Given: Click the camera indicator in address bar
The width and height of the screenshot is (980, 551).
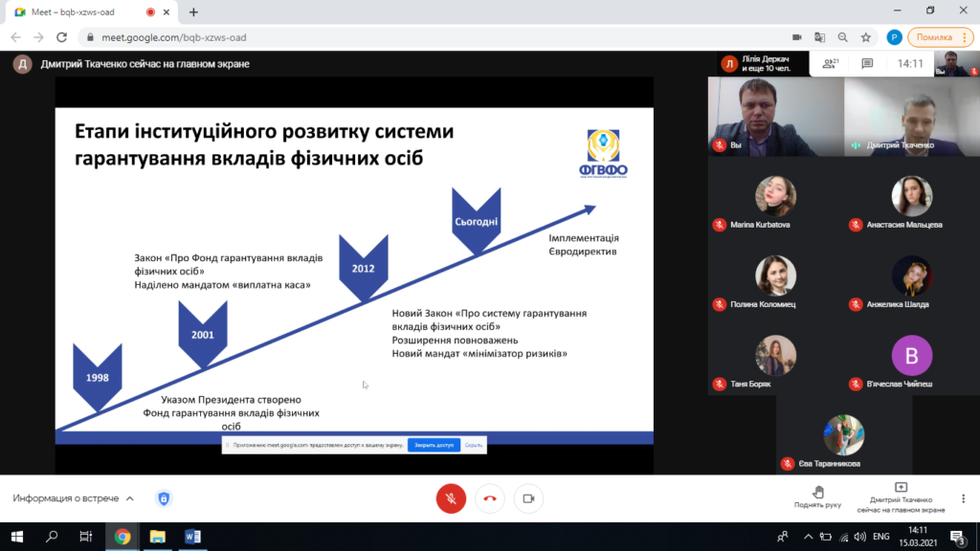Looking at the screenshot, I should point(796,37).
